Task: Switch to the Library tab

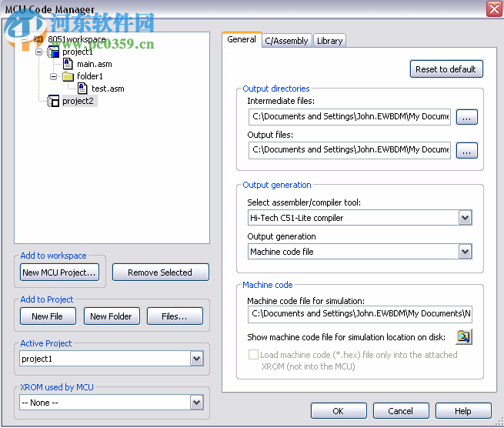Action: coord(329,41)
